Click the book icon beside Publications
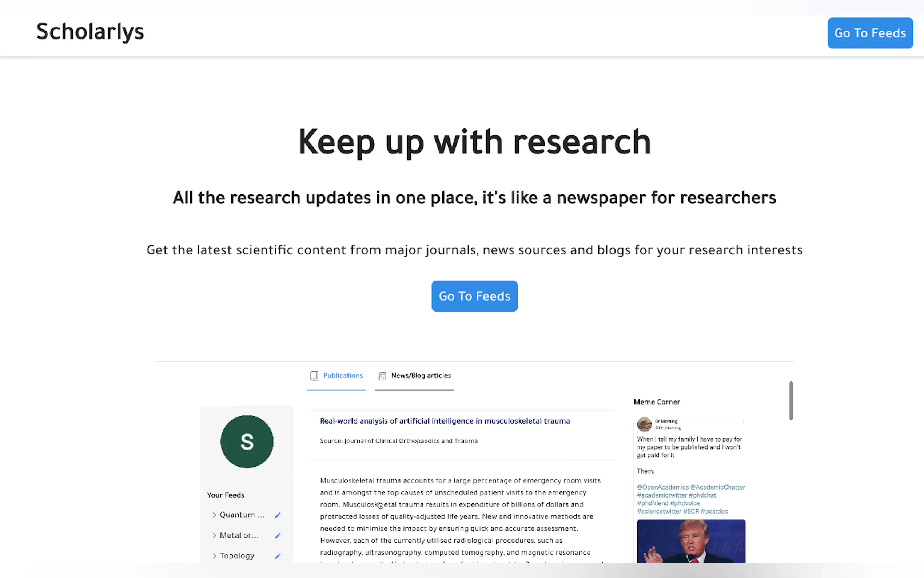This screenshot has height=578, width=924. coord(314,376)
